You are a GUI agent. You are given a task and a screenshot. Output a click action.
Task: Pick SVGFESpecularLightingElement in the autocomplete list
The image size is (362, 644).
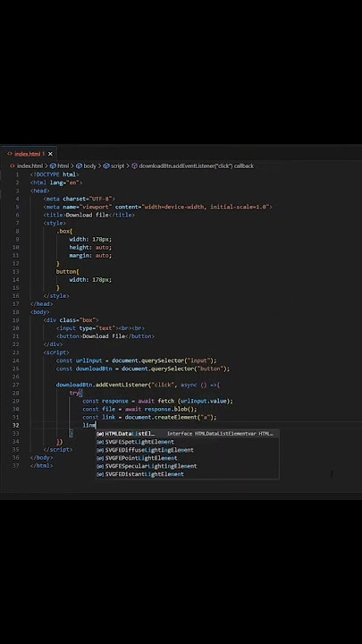188,466
